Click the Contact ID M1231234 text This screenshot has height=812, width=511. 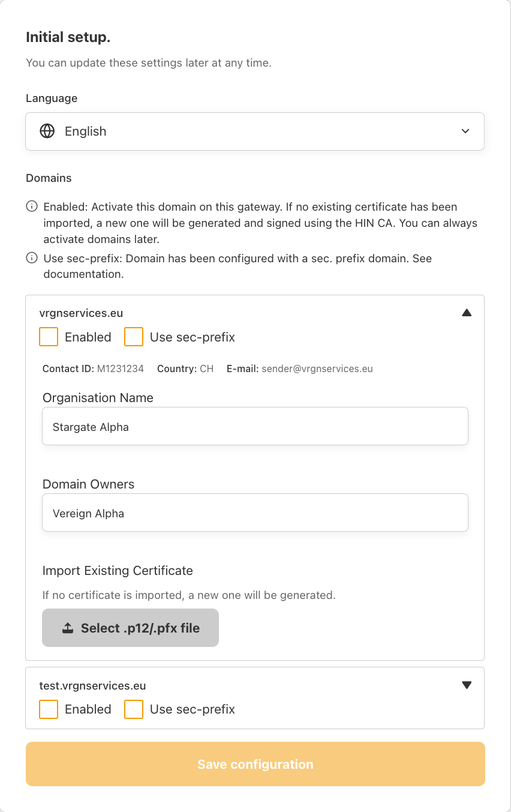point(93,368)
